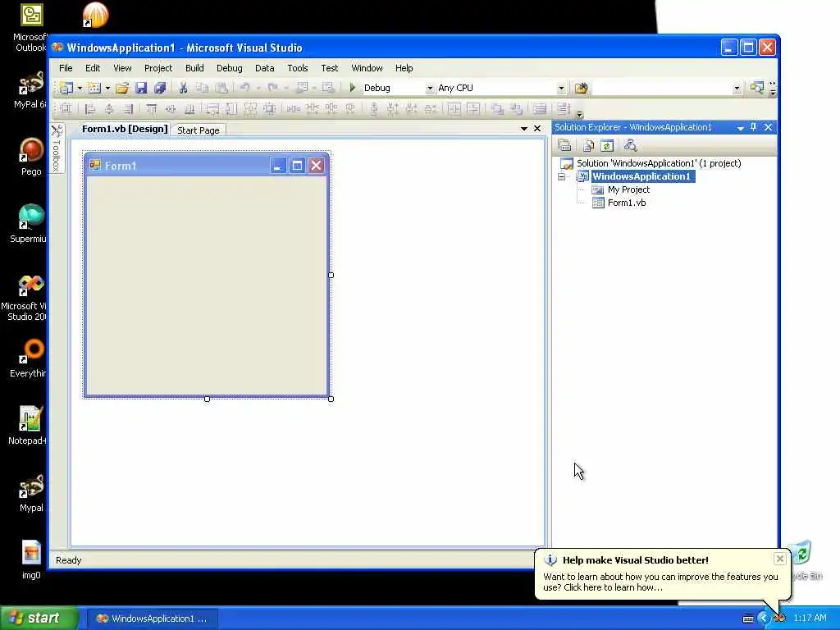This screenshot has width=840, height=630.
Task: Click the Open File folder icon
Action: (122, 88)
